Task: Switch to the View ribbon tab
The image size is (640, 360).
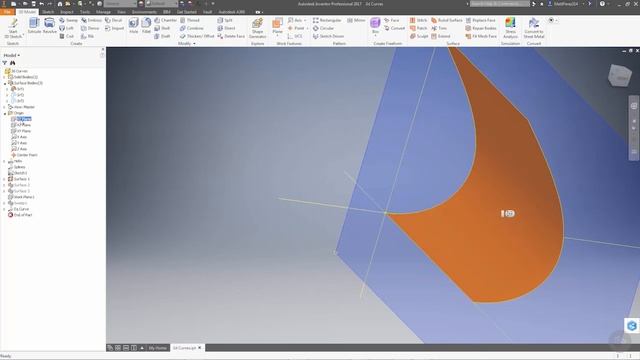Action: tap(122, 12)
